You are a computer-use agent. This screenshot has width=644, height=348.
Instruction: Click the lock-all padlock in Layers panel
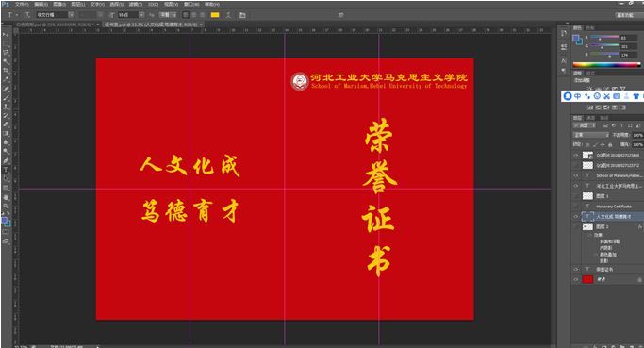(x=610, y=144)
